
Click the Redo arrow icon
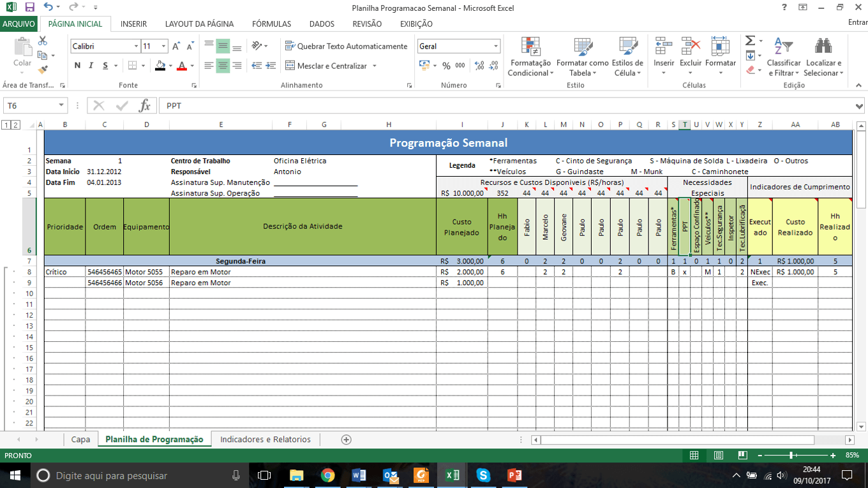tap(73, 8)
